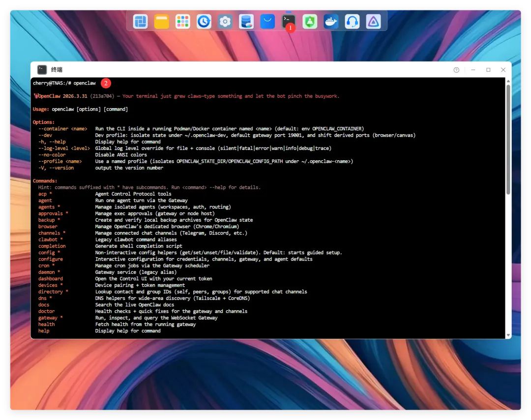Click the scrollbar down arrow in terminal
Image resolution: width=531 pixels, height=420 pixels.
pyautogui.click(x=508, y=335)
